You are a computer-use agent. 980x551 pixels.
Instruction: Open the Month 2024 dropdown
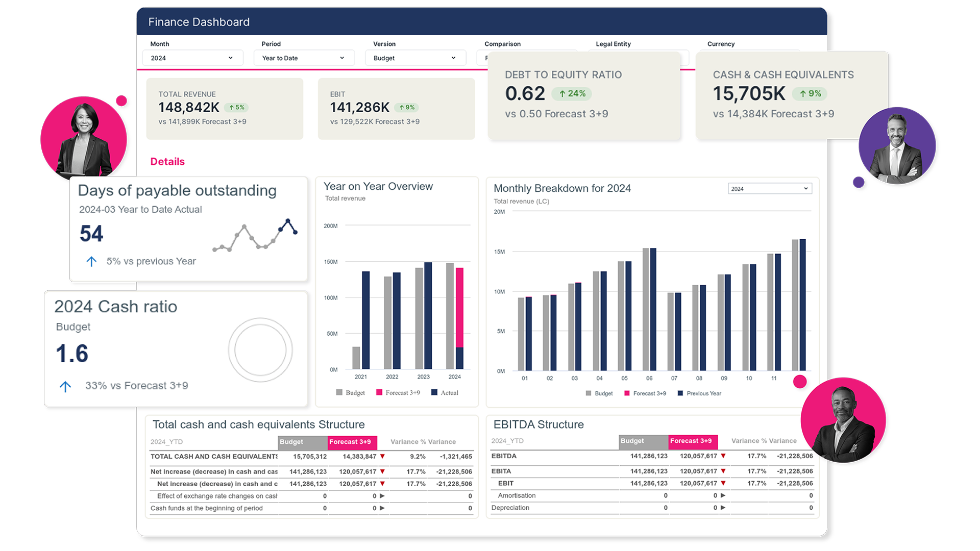pyautogui.click(x=192, y=58)
